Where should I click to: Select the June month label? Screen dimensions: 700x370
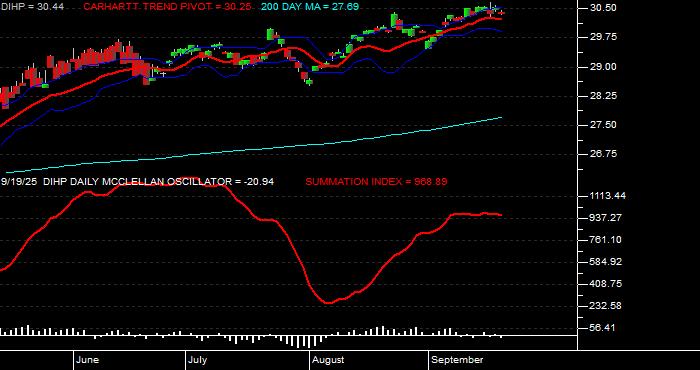pos(88,360)
